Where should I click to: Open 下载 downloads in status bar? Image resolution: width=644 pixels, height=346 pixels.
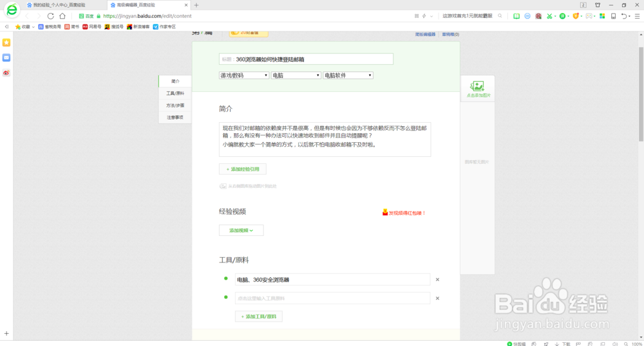pos(562,344)
